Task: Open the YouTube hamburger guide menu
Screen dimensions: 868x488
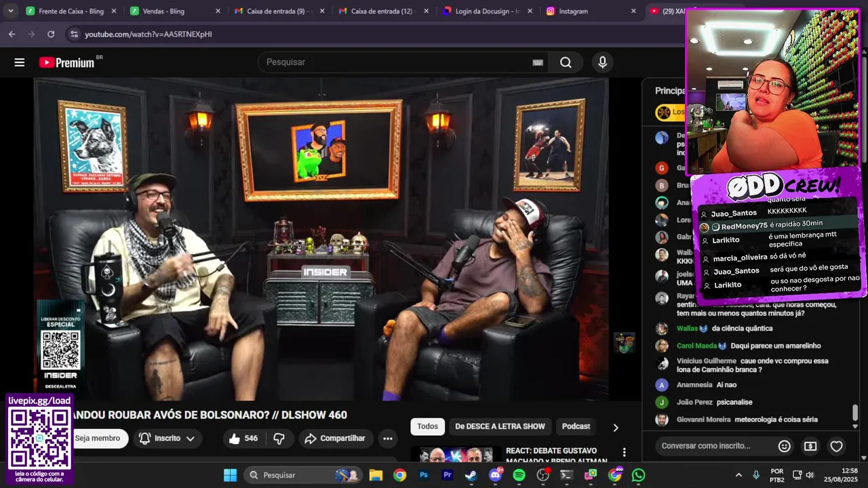Action: (x=20, y=62)
